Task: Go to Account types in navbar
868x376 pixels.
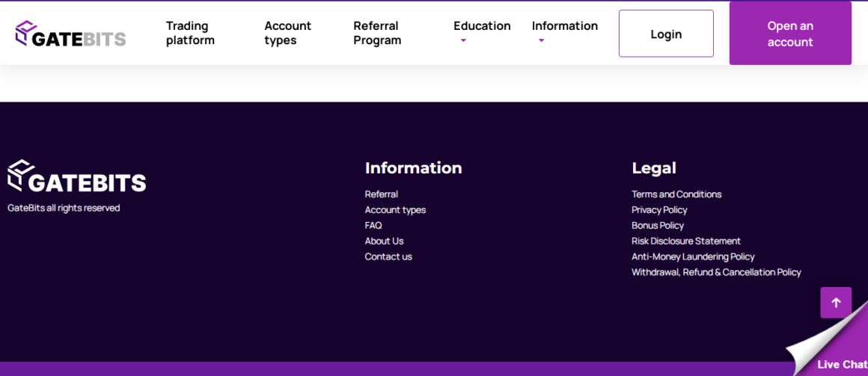Action: [287, 33]
